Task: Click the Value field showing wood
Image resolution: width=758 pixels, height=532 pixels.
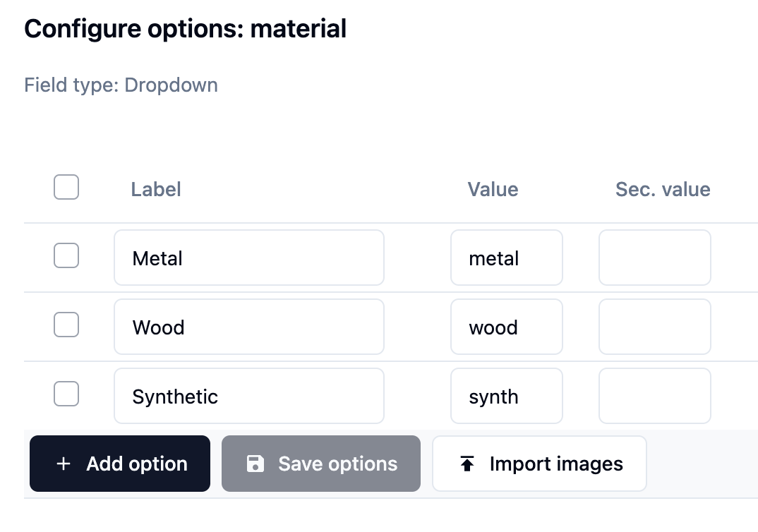Action: [x=506, y=327]
